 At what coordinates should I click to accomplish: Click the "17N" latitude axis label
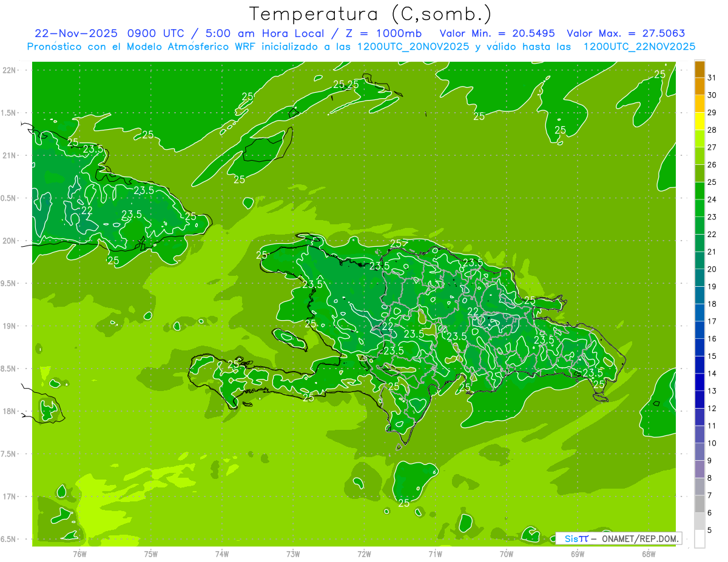tap(10, 497)
